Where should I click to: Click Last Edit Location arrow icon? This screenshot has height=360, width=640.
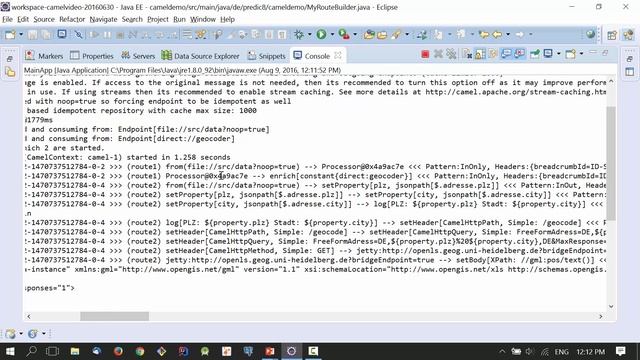click(484, 35)
